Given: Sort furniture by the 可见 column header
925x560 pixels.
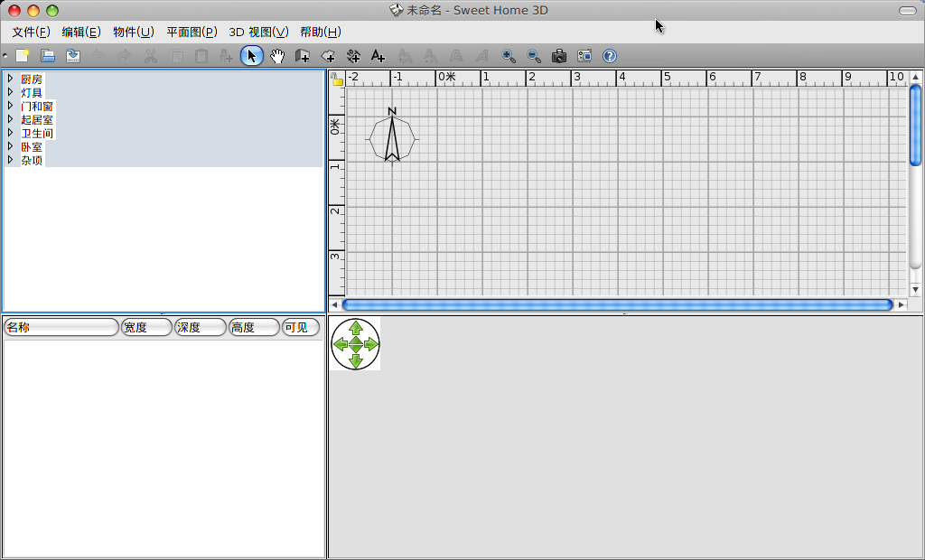Looking at the screenshot, I should pyautogui.click(x=301, y=327).
